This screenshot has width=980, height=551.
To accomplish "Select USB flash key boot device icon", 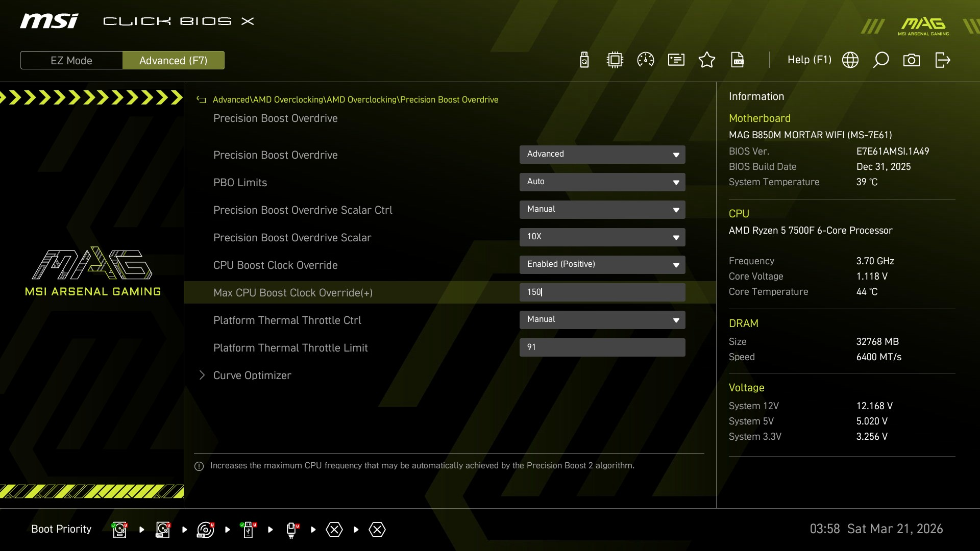I will [249, 530].
